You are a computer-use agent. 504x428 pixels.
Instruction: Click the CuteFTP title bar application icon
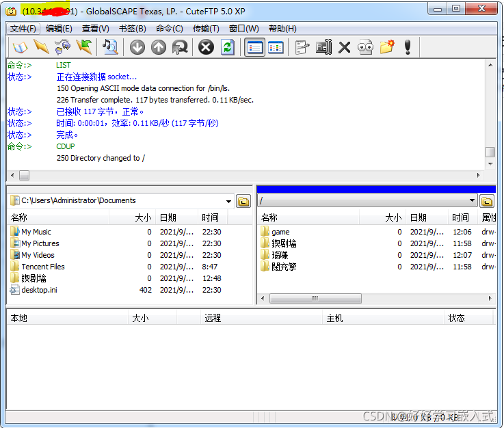pos(11,11)
